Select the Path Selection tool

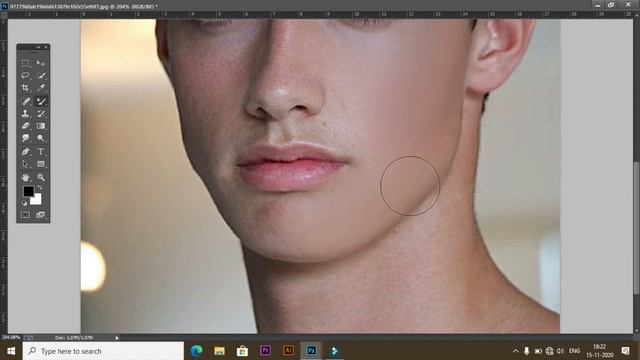click(x=25, y=164)
